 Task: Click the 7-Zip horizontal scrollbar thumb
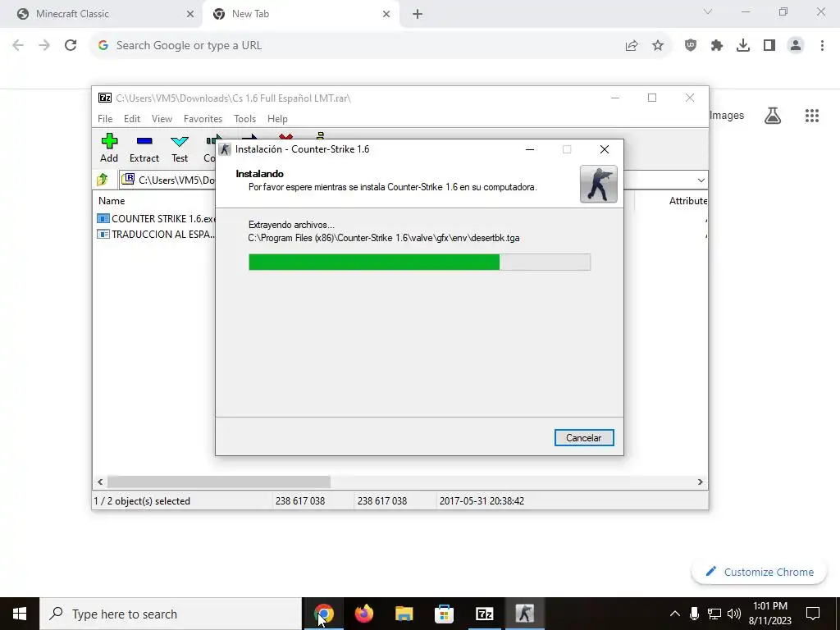pos(219,482)
